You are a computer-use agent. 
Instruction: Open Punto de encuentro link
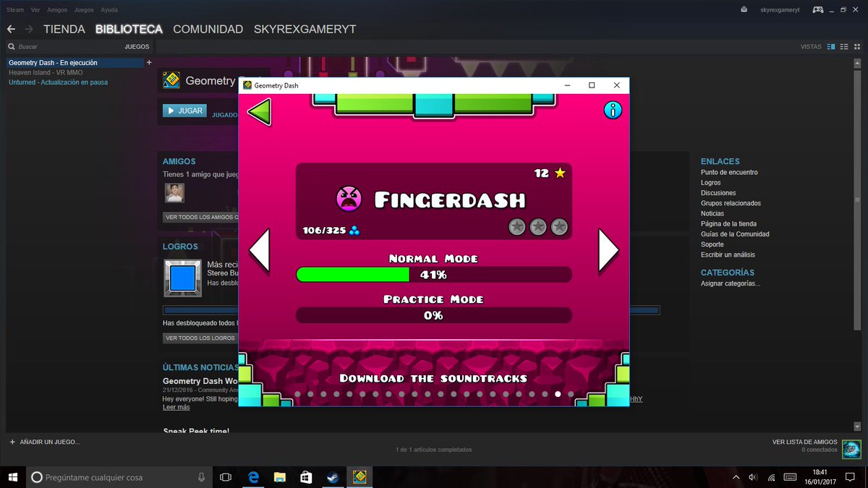(729, 173)
